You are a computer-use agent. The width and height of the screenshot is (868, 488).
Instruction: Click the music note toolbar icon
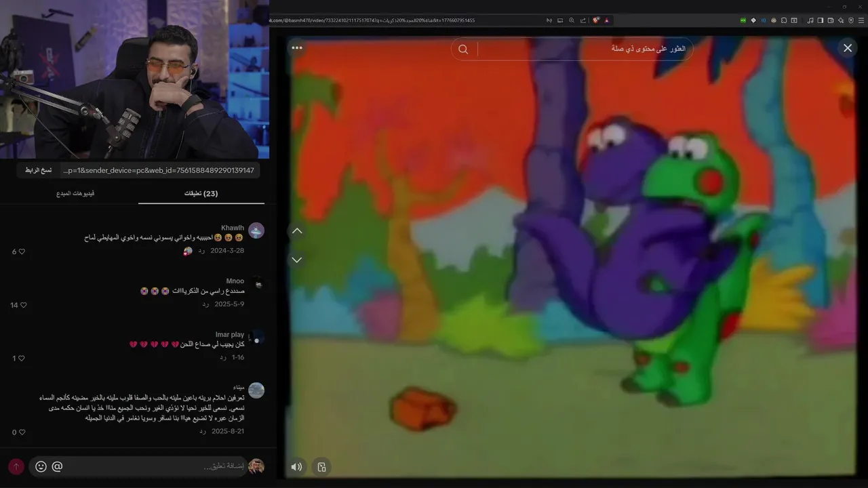[810, 20]
